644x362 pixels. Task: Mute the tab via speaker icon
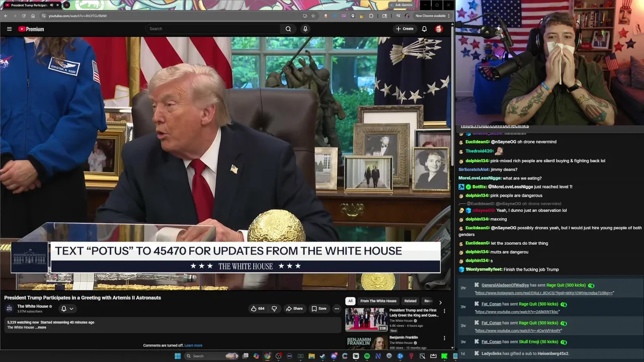click(x=51, y=5)
